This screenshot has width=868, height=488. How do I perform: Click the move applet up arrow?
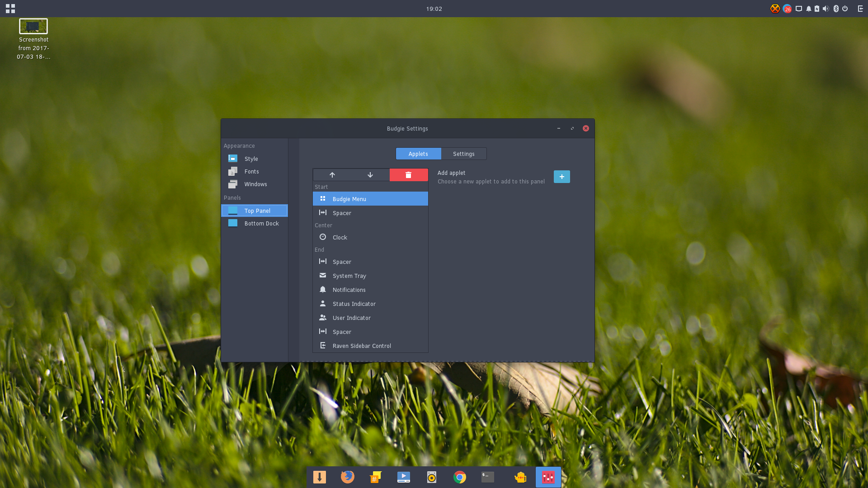pos(332,175)
